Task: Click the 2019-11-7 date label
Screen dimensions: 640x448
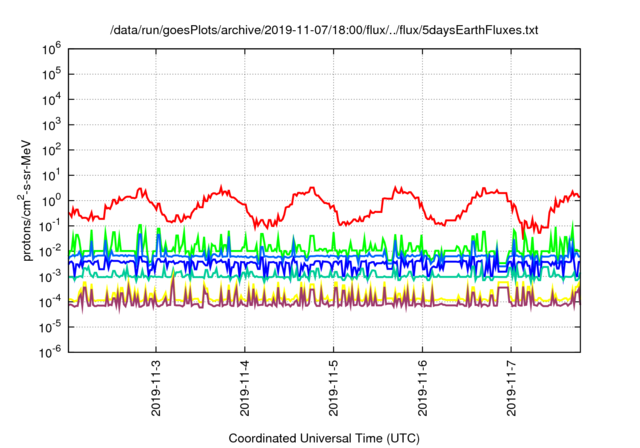Action: 511,388
